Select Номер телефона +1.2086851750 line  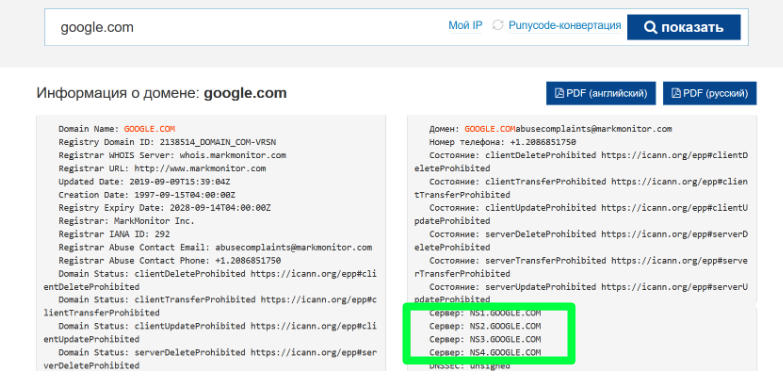click(502, 142)
